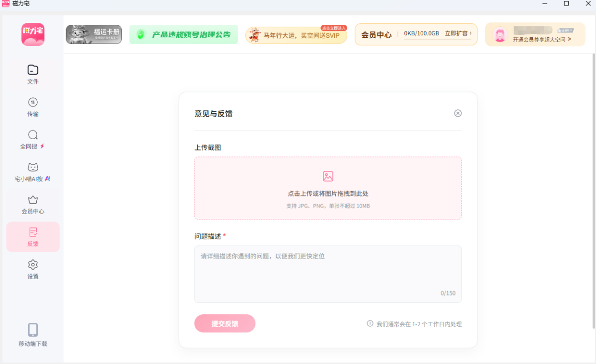Click the info icon beside processing note
This screenshot has width=596, height=364.
(x=370, y=323)
